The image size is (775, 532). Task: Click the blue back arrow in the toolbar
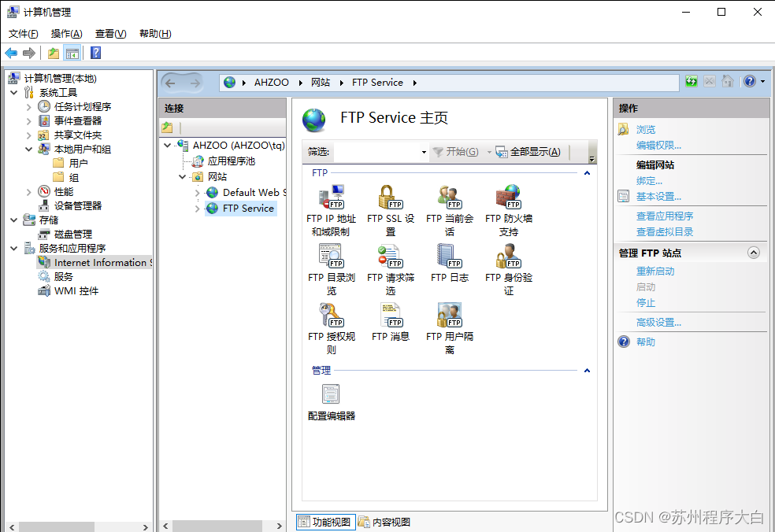(11, 53)
